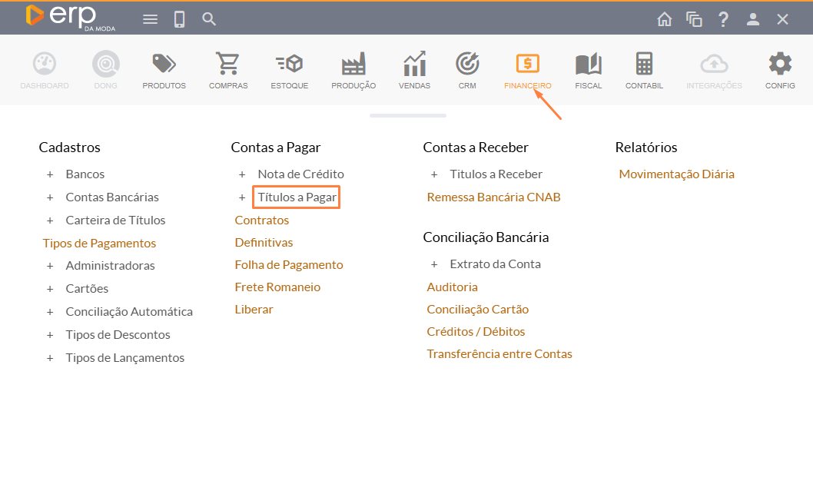813x504 pixels.
Task: Toggle the hamburger menu in header
Action: (151, 19)
